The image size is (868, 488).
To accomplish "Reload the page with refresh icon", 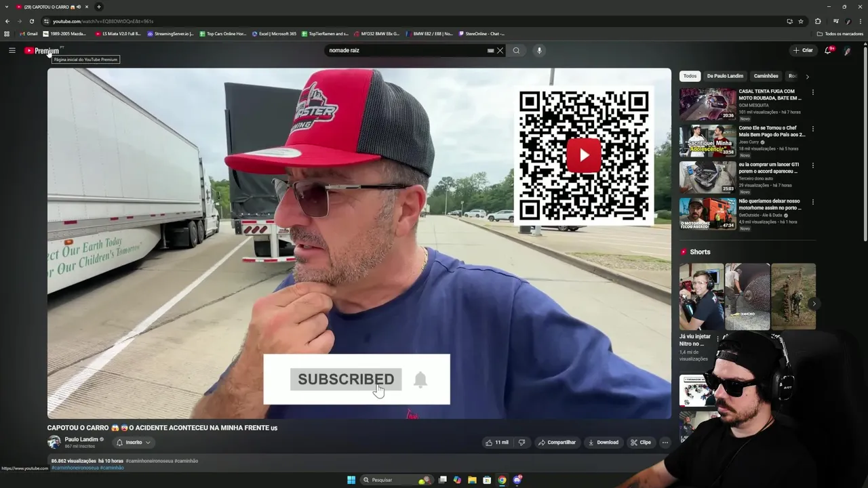I will [31, 21].
